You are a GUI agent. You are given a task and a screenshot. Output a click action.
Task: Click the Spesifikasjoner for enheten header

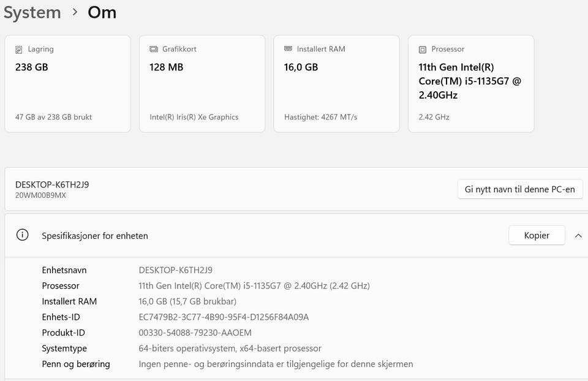click(x=95, y=236)
